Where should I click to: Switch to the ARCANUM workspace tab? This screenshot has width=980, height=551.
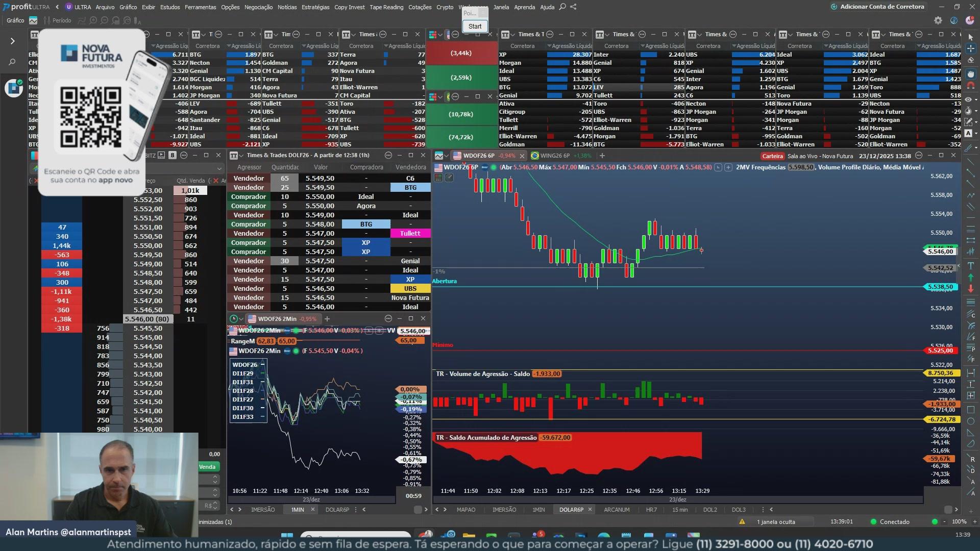pyautogui.click(x=616, y=509)
